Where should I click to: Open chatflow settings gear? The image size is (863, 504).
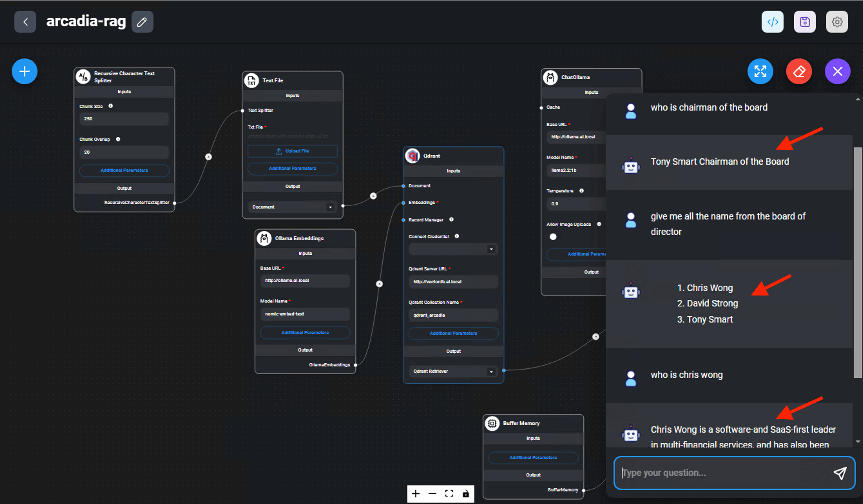click(x=837, y=22)
